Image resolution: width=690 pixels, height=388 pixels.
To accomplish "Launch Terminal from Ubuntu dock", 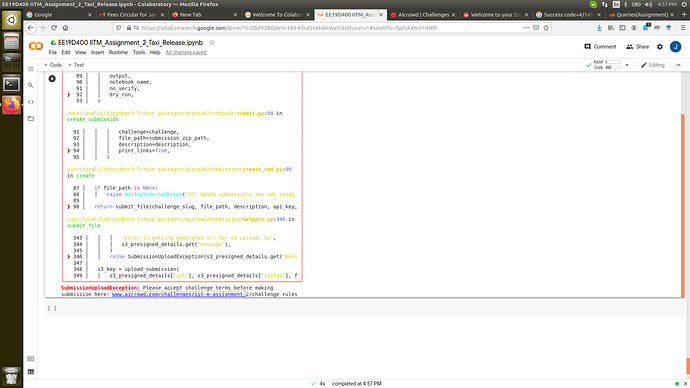I will pos(11,84).
